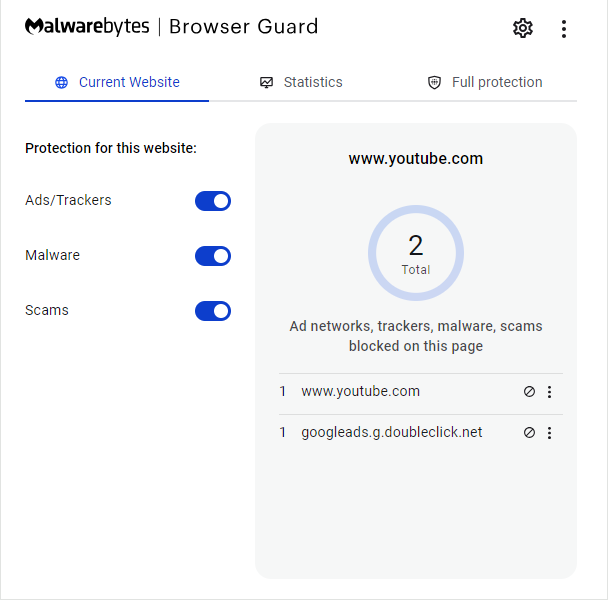
Task: Click the 2 Total blocked counter circle
Action: click(416, 253)
